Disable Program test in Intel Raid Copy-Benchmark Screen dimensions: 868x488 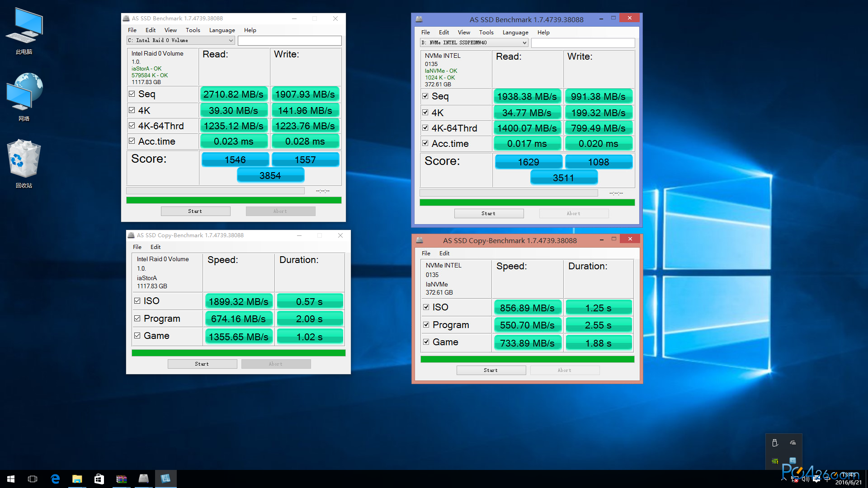[137, 319]
